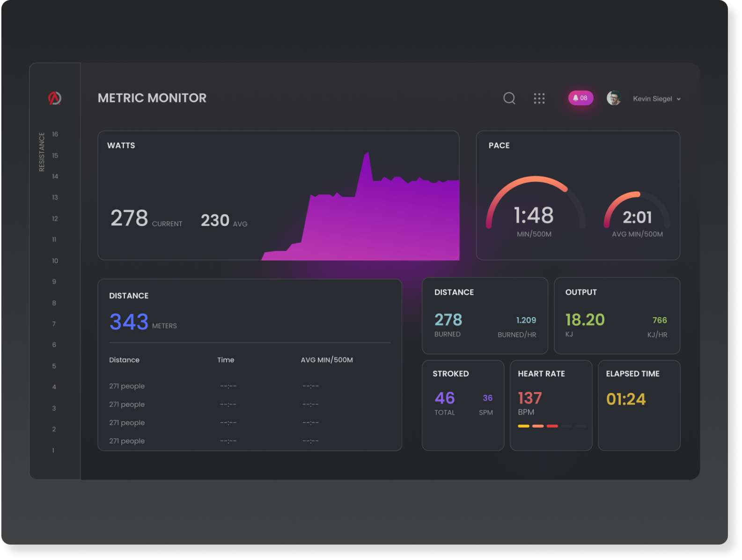Select resistance level 9
This screenshot has height=560, width=742.
(54, 282)
